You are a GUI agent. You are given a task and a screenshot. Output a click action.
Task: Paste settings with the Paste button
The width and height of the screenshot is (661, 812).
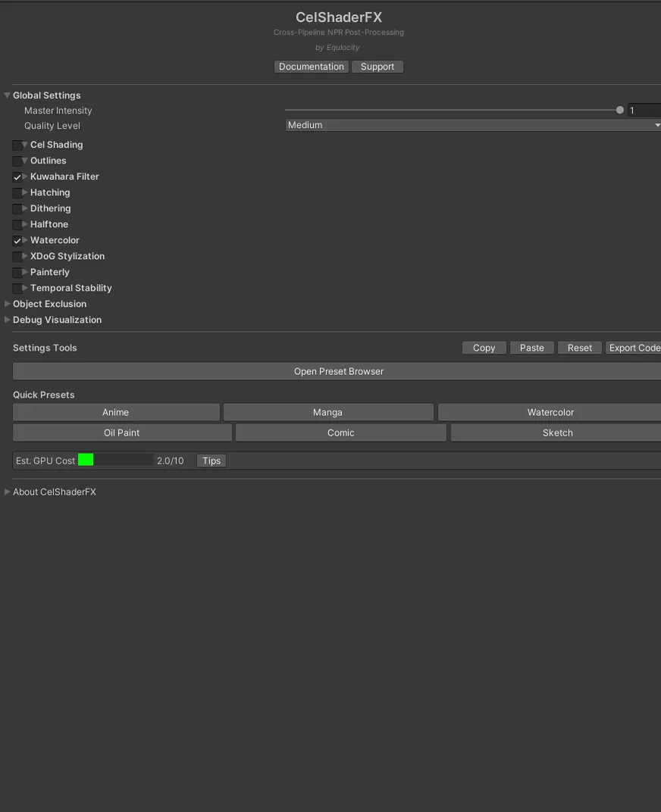532,348
